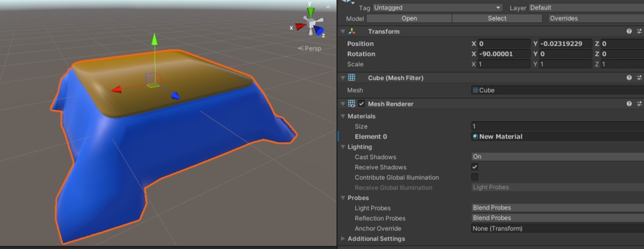Click the Receive Global Illumination Light Probes dropdown
Viewport: 644px width, 249px height.
pos(557,187)
